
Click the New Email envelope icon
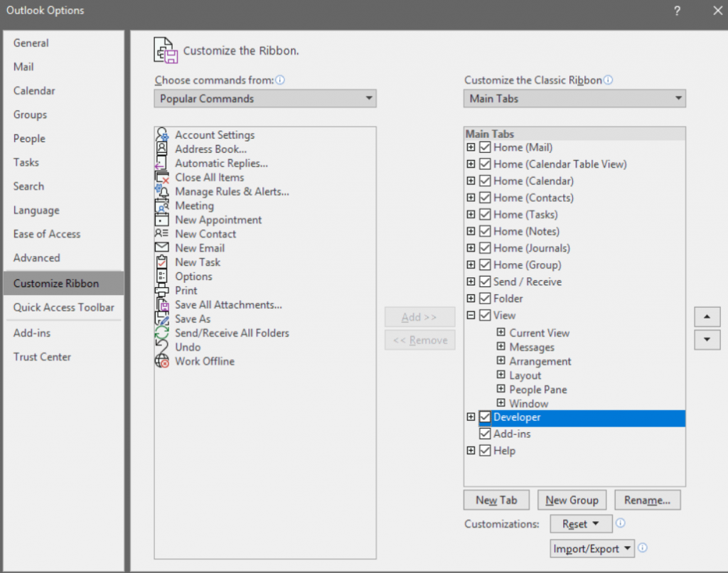(x=161, y=247)
